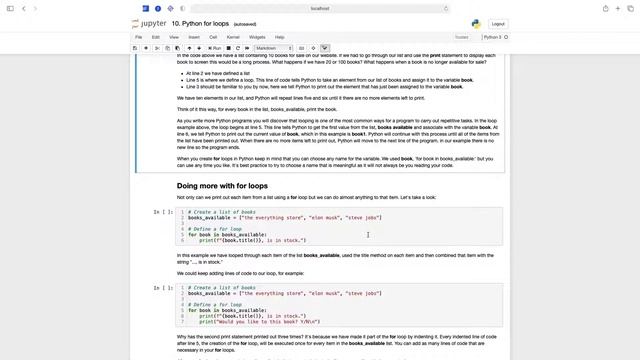Click the blue square extension icon
The width and height of the screenshot is (640, 360).
(146, 8)
